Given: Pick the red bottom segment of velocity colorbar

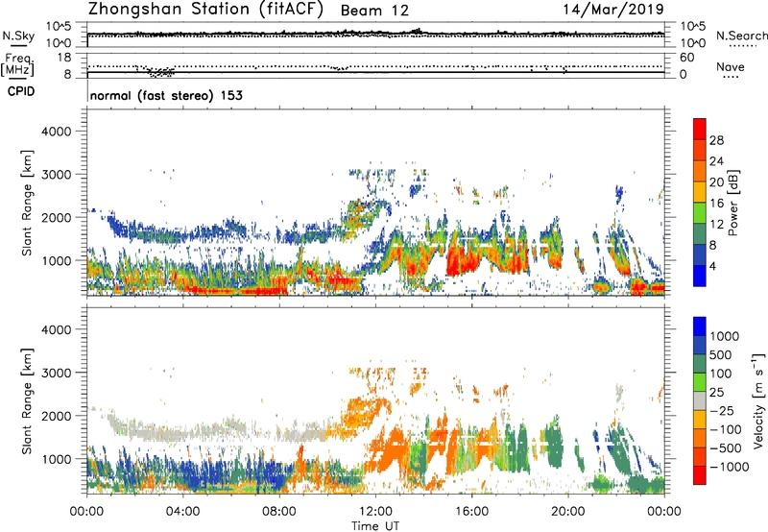Looking at the screenshot, I should pos(700,475).
